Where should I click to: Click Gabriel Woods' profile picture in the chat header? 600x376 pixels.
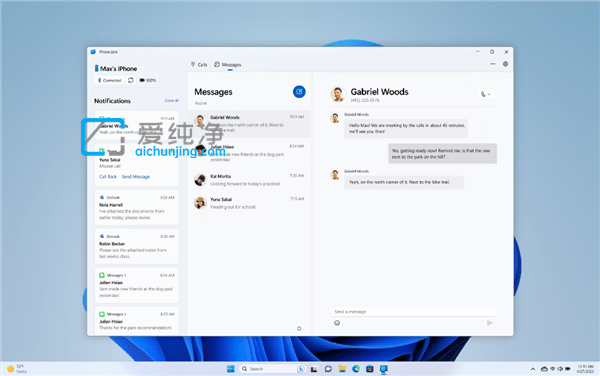338,94
